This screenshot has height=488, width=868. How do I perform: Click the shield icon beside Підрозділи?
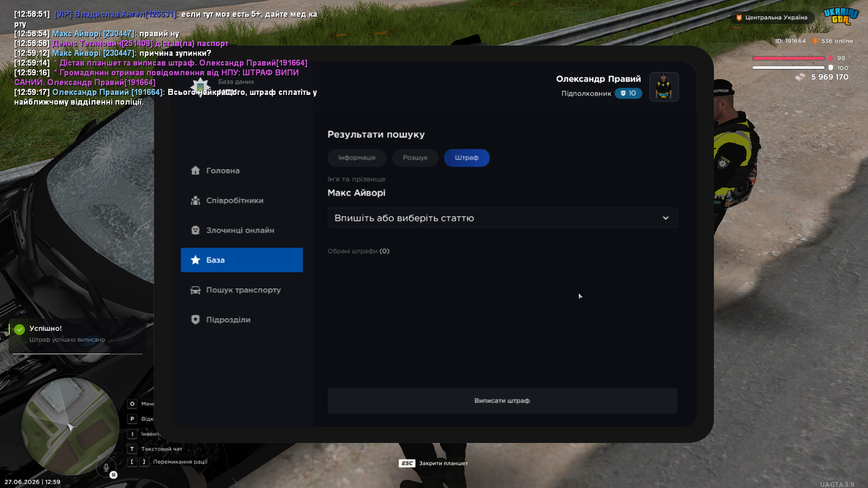pos(195,320)
